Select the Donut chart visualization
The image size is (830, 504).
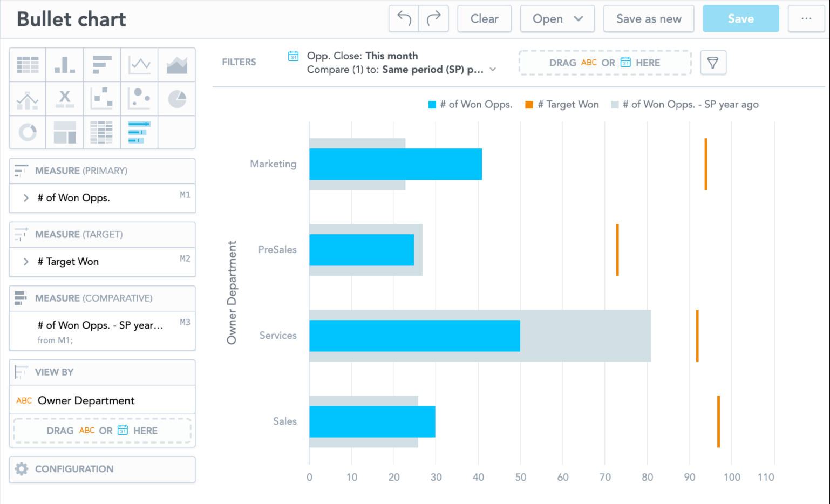click(x=28, y=132)
